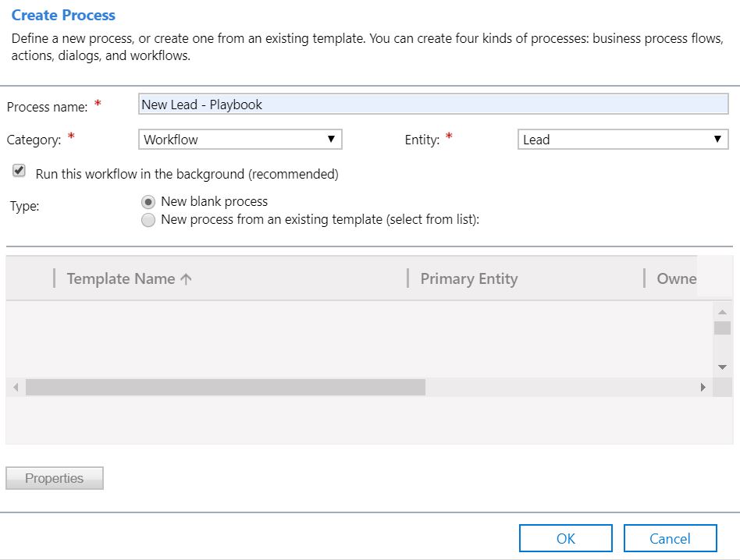Click the horizontal scrollbar thumb under template list
The width and height of the screenshot is (740, 560).
(x=225, y=387)
